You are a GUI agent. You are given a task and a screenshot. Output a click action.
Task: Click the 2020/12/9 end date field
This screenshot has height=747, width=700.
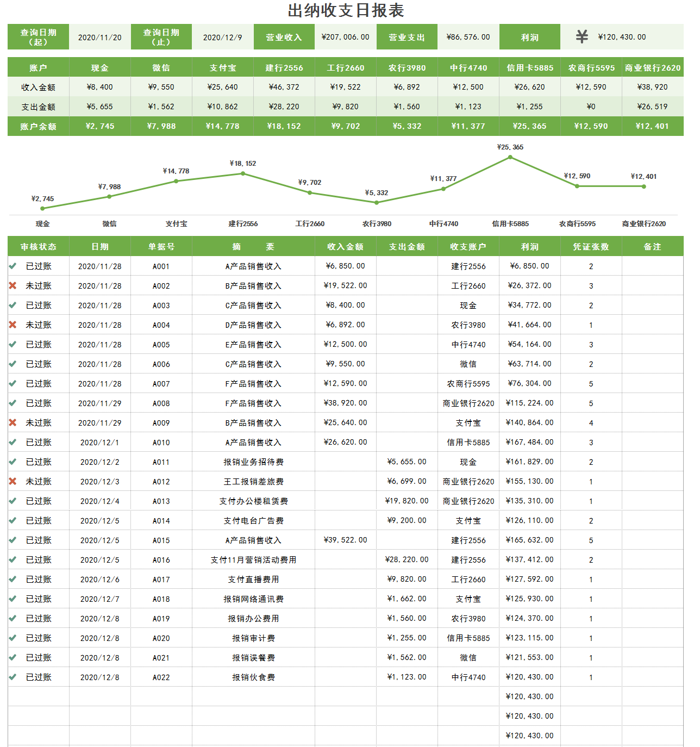tap(223, 36)
